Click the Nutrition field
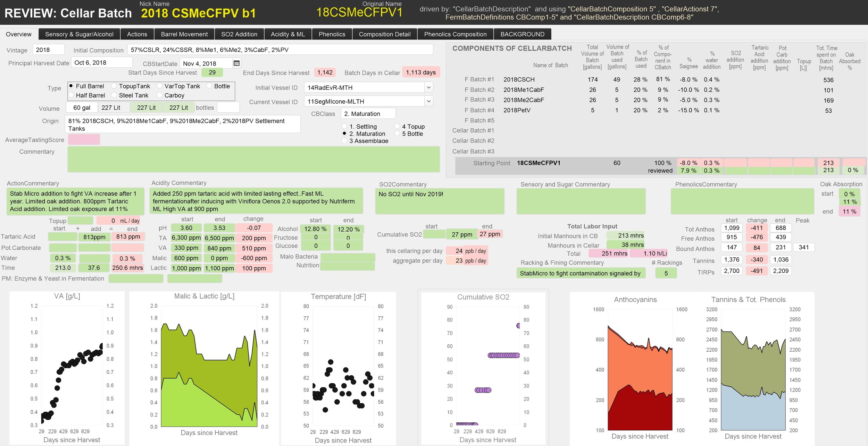868x446 pixels. 348,266
